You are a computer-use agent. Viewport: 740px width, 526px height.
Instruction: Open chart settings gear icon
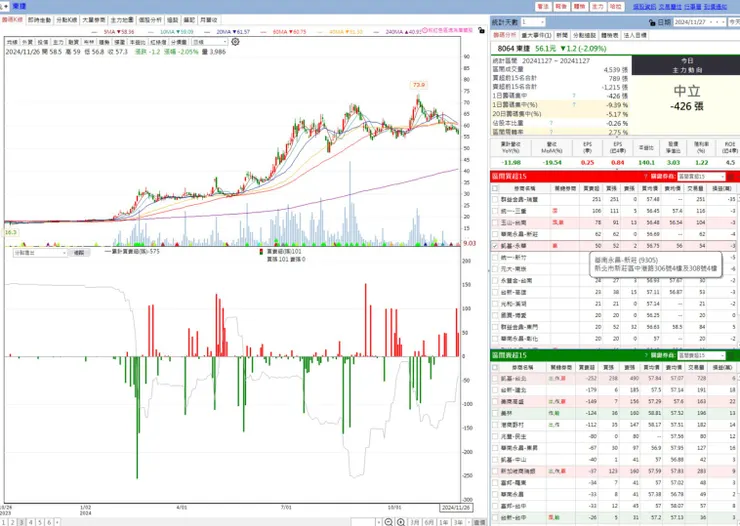pos(235,42)
